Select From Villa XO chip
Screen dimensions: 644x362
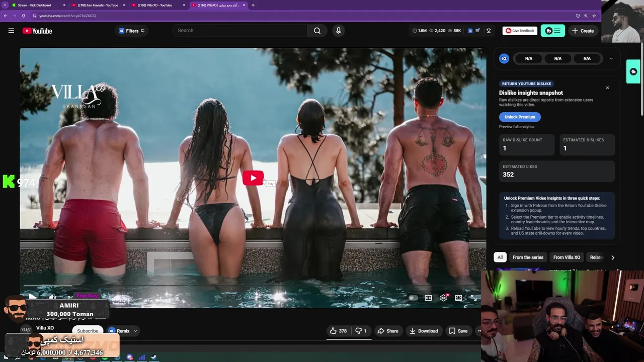pos(567,257)
